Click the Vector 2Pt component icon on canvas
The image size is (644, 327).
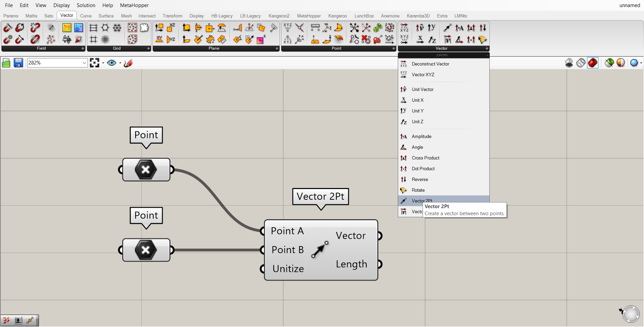tap(320, 250)
